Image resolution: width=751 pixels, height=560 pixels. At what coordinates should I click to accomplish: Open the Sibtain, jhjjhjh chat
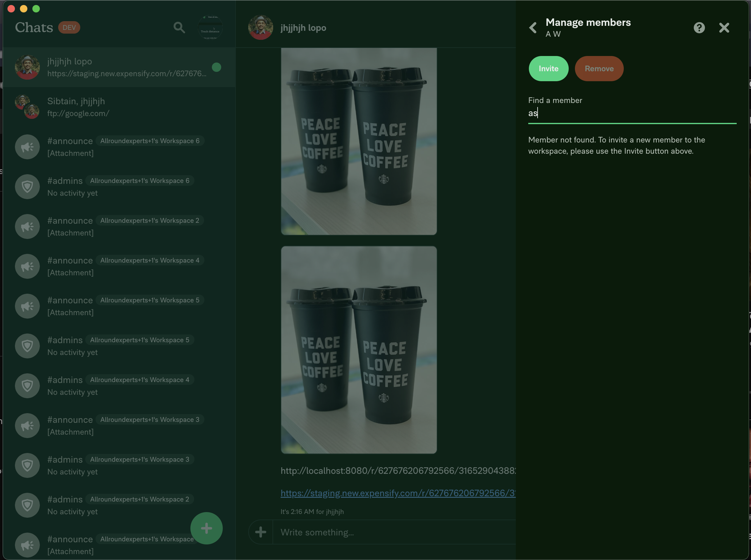coord(119,107)
